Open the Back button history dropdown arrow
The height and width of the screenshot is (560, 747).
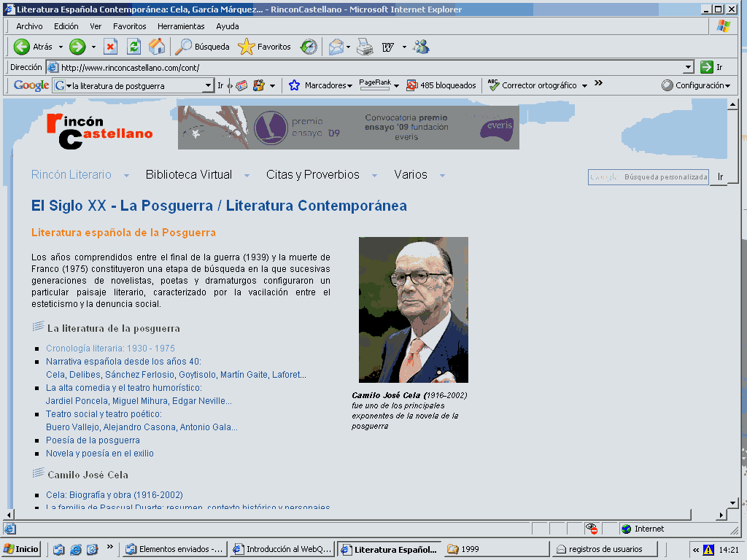point(61,47)
